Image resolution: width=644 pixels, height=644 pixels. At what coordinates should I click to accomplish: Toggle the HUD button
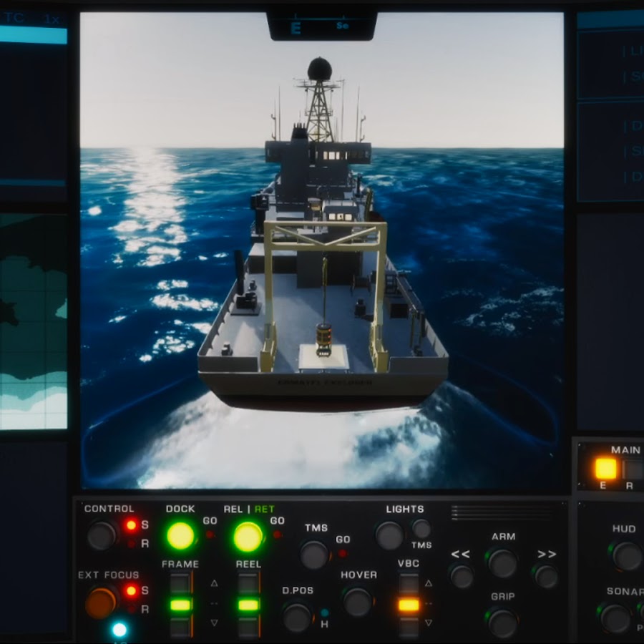(x=625, y=555)
